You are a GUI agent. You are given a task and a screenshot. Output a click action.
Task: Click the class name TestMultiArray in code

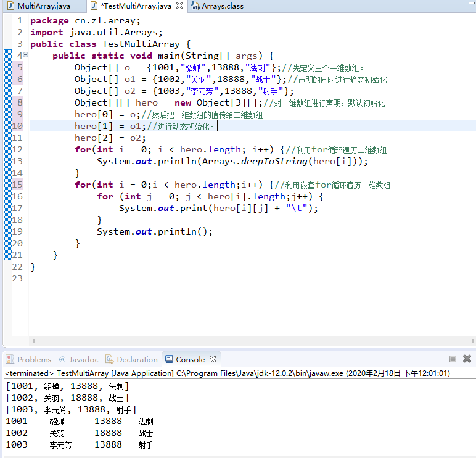click(x=141, y=44)
